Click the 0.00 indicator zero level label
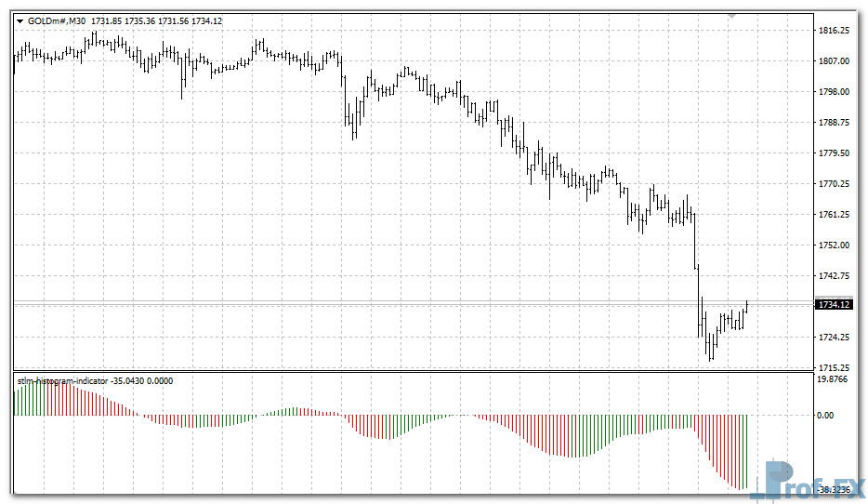The width and height of the screenshot is (868, 504). click(x=825, y=416)
